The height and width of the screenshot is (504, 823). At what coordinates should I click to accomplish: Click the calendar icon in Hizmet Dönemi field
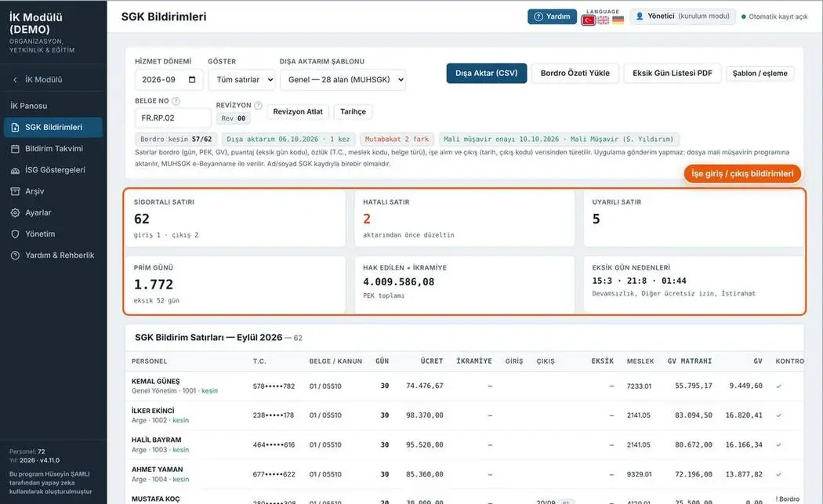click(192, 79)
